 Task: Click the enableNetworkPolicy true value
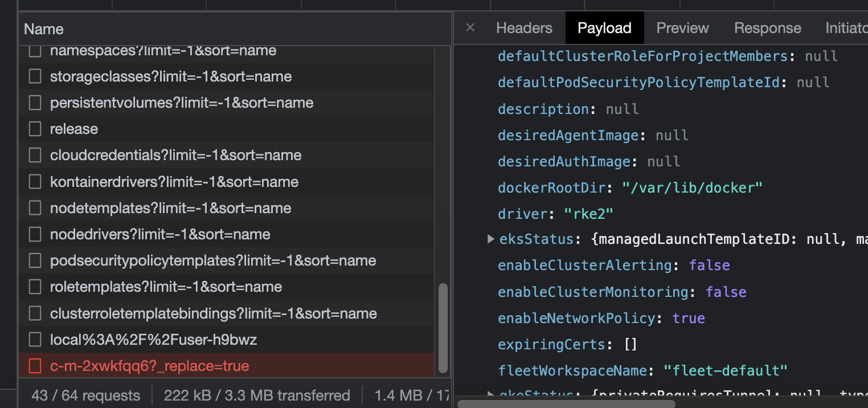coord(689,319)
